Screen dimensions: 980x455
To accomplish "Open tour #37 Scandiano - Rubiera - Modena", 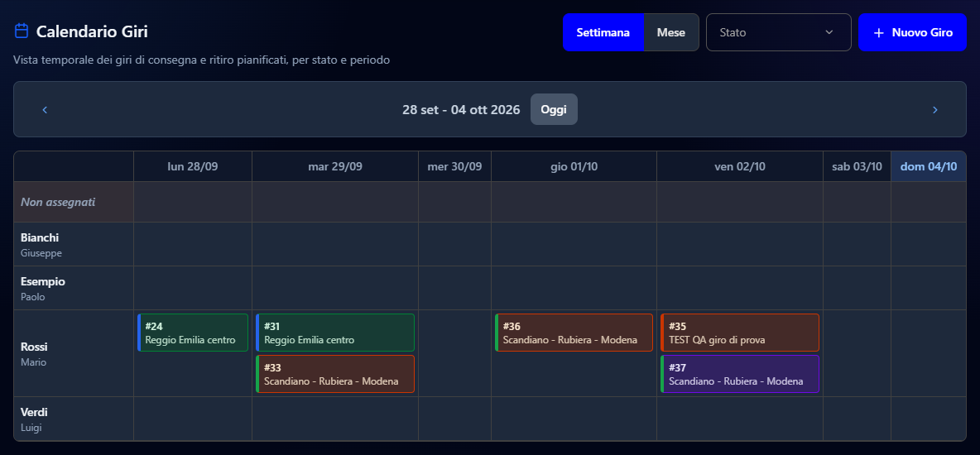I will (x=740, y=375).
